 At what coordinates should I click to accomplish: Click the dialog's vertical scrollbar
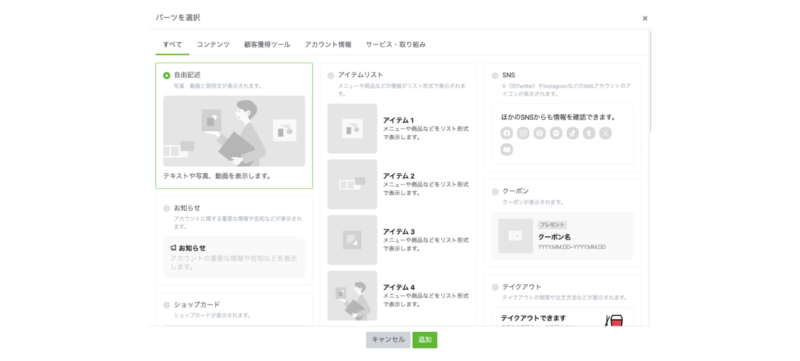(650, 82)
